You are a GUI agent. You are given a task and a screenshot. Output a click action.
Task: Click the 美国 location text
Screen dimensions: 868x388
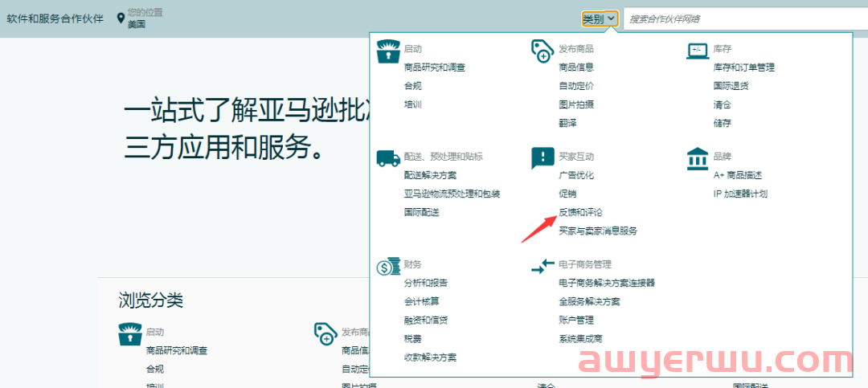(x=136, y=24)
